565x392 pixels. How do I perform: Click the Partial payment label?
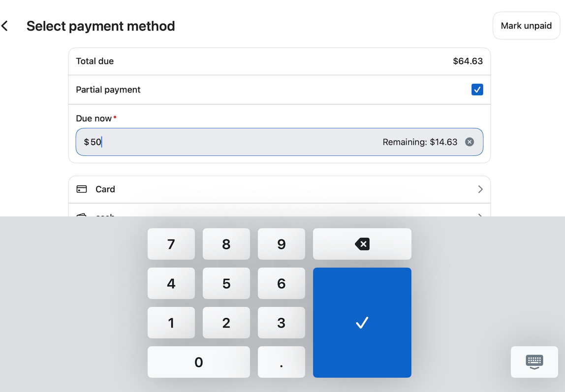[108, 90]
